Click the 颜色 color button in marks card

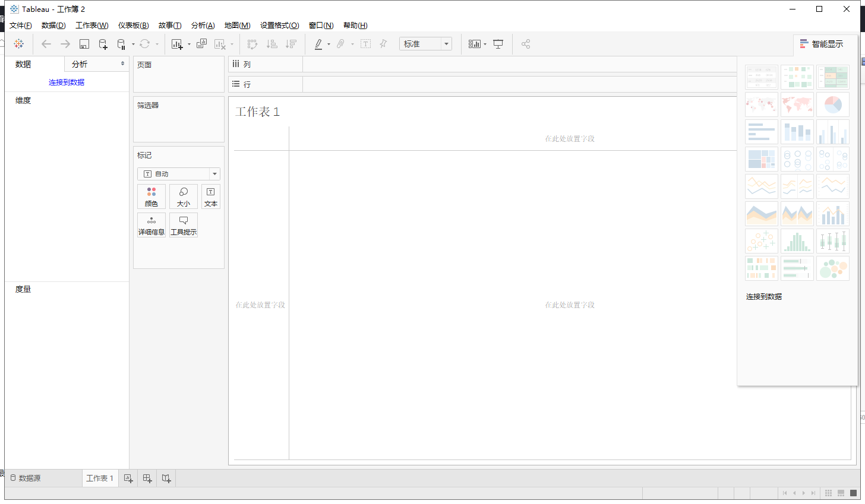point(151,197)
